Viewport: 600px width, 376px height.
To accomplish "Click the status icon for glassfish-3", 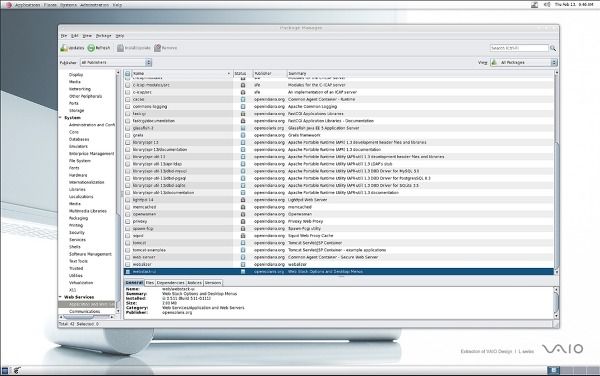I will [x=243, y=128].
